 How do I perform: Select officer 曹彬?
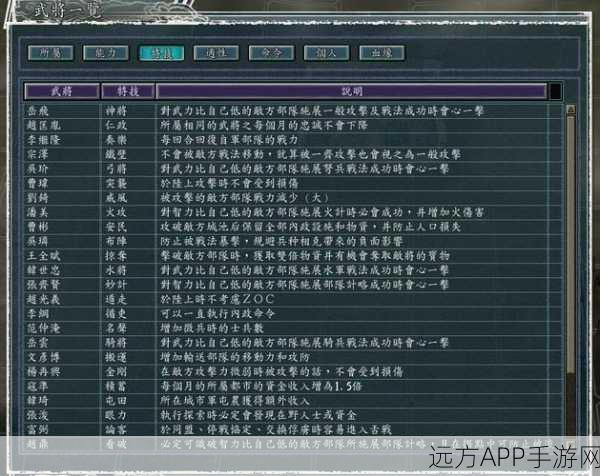tap(38, 227)
